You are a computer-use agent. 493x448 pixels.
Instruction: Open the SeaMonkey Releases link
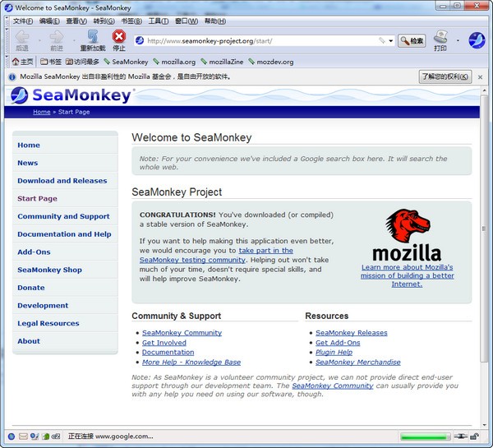coord(352,333)
